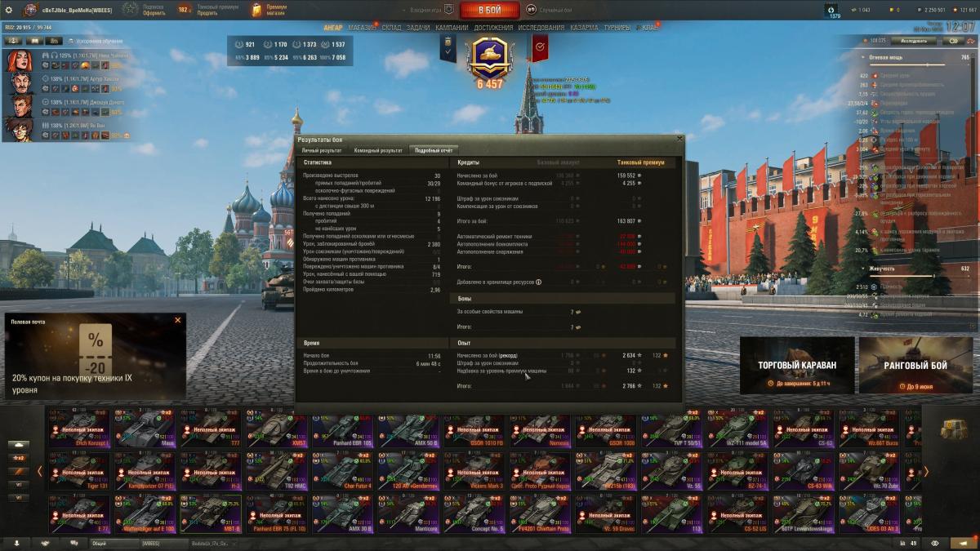The height and width of the screenshot is (551, 980).
Task: Click tank carousel right scroll arrow
Action: pyautogui.click(x=925, y=471)
